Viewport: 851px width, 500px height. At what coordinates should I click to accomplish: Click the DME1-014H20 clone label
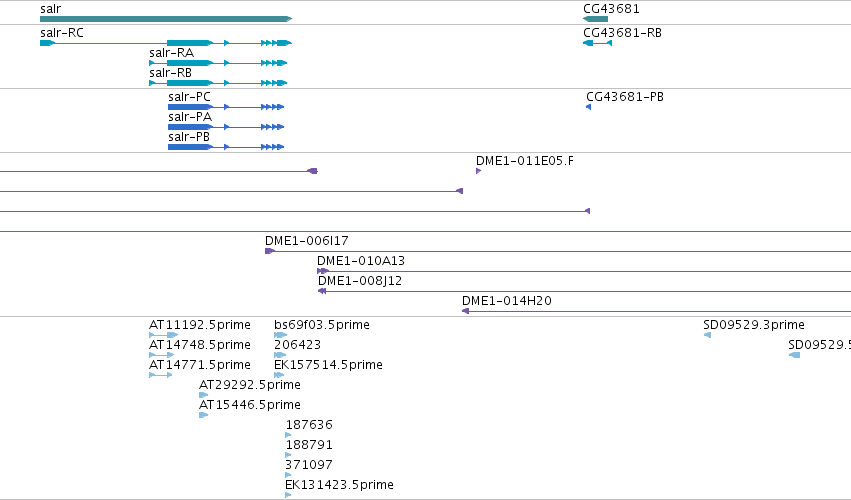507,301
